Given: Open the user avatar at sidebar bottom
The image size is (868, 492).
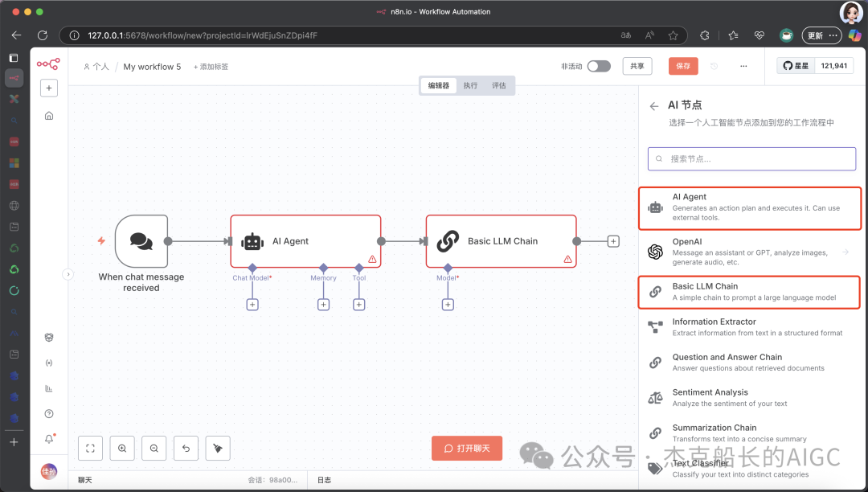Looking at the screenshot, I should coord(49,472).
